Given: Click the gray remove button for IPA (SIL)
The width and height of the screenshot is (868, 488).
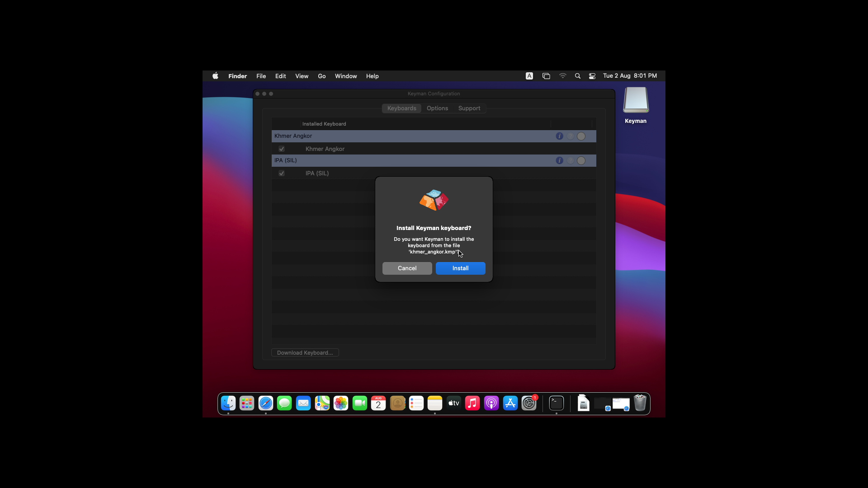Looking at the screenshot, I should pyautogui.click(x=581, y=160).
